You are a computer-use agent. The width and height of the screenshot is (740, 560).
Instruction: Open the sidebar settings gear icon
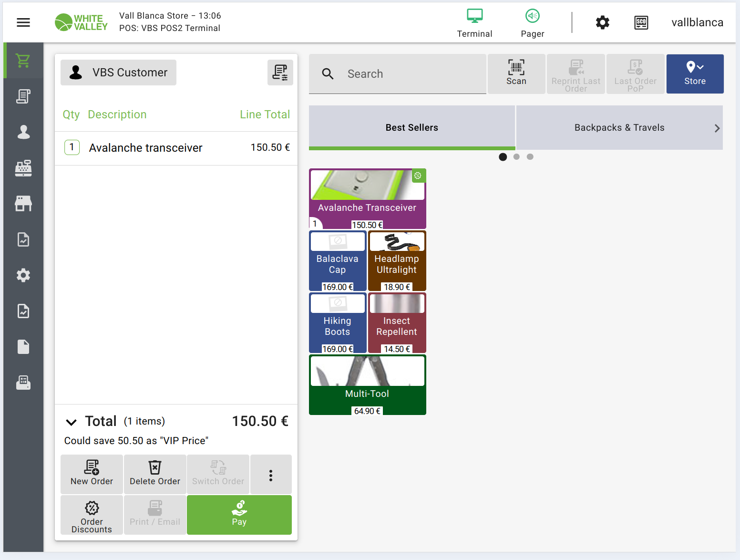coord(23,275)
